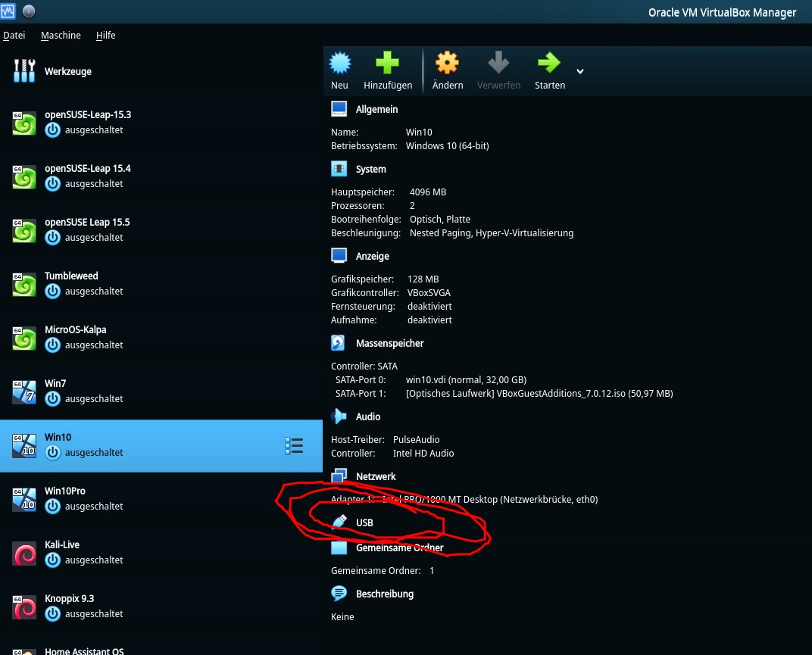Image resolution: width=812 pixels, height=655 pixels.
Task: Click the Beschreibung speech bubble icon
Action: 339,594
